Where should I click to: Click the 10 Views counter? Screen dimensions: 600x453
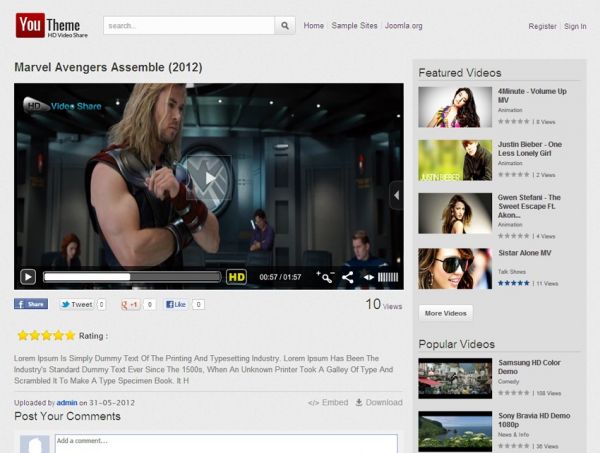(383, 305)
